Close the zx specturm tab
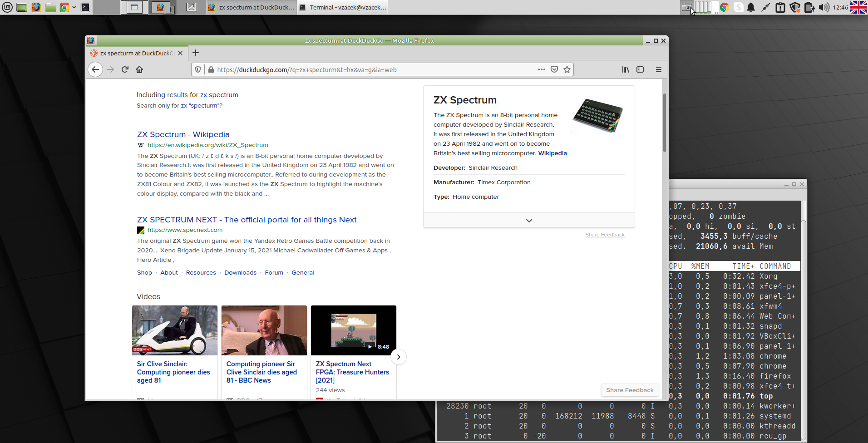 [180, 53]
